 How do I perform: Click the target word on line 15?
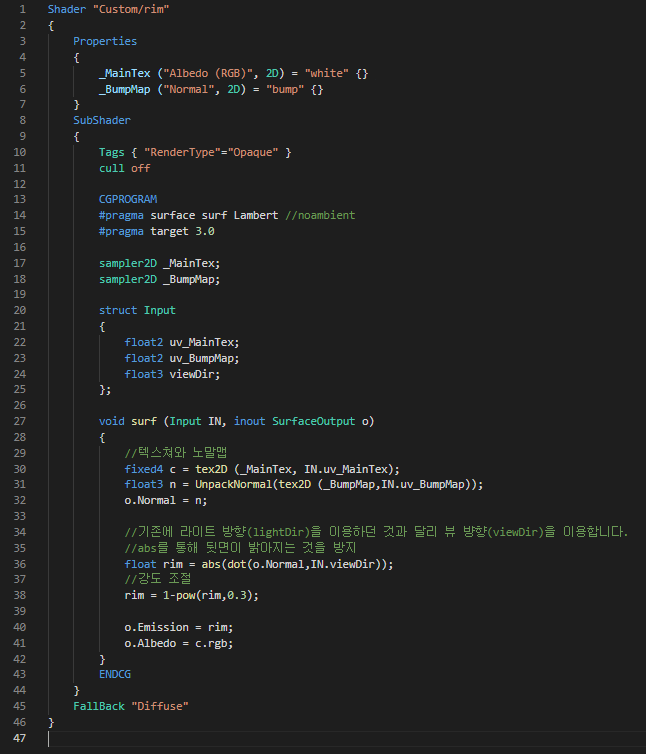[x=169, y=231]
